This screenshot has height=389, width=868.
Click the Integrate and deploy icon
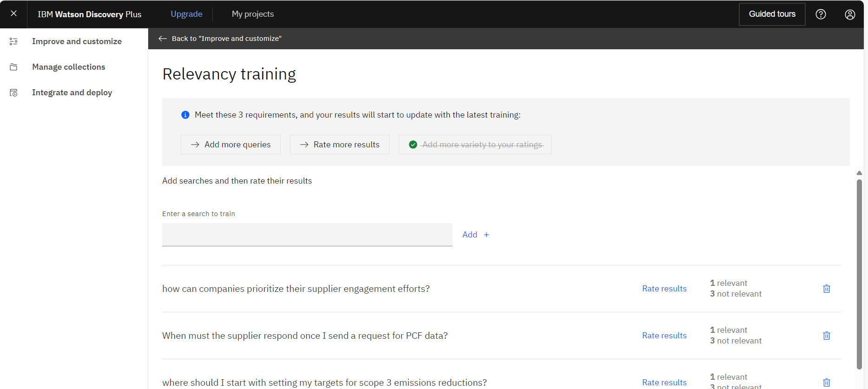pos(13,92)
